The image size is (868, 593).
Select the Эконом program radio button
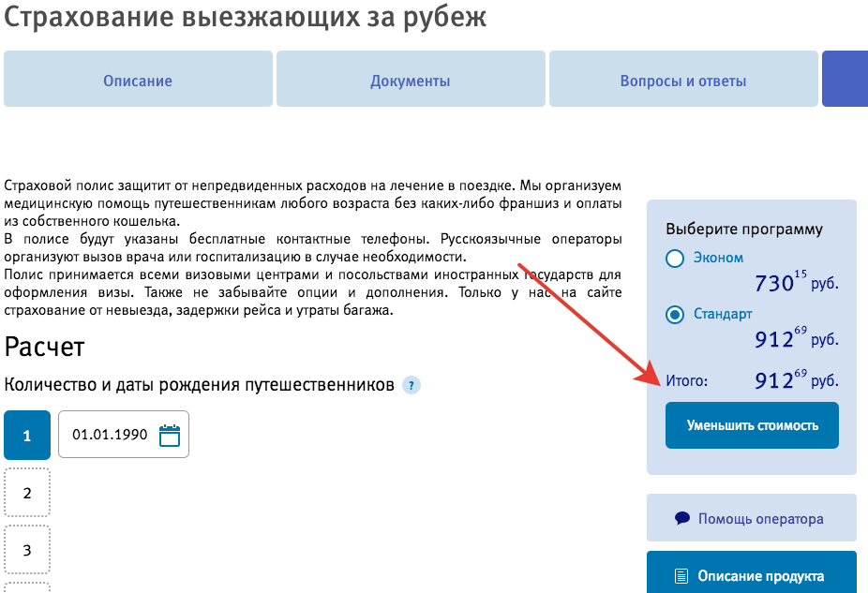tap(674, 259)
